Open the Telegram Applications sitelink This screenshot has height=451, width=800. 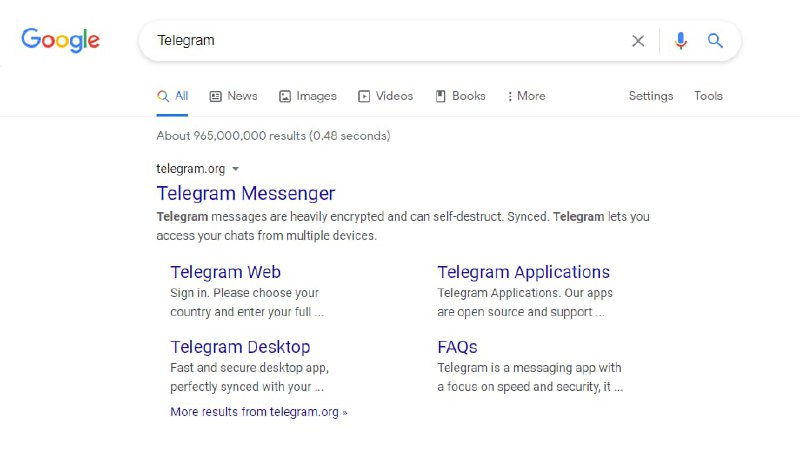tap(523, 272)
